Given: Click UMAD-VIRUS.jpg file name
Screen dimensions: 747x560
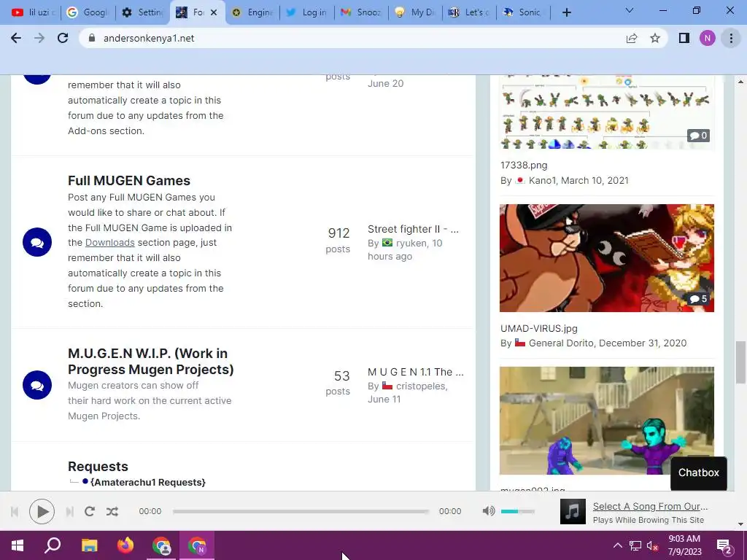Looking at the screenshot, I should coord(539,329).
